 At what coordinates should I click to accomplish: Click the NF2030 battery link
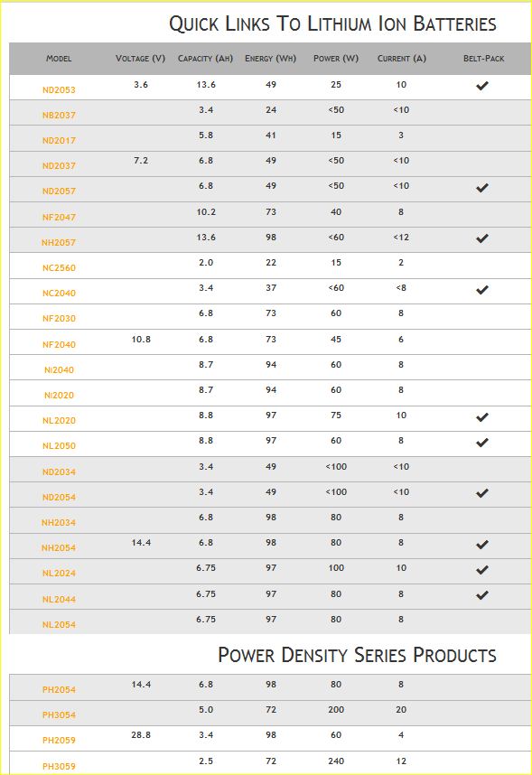pos(59,318)
